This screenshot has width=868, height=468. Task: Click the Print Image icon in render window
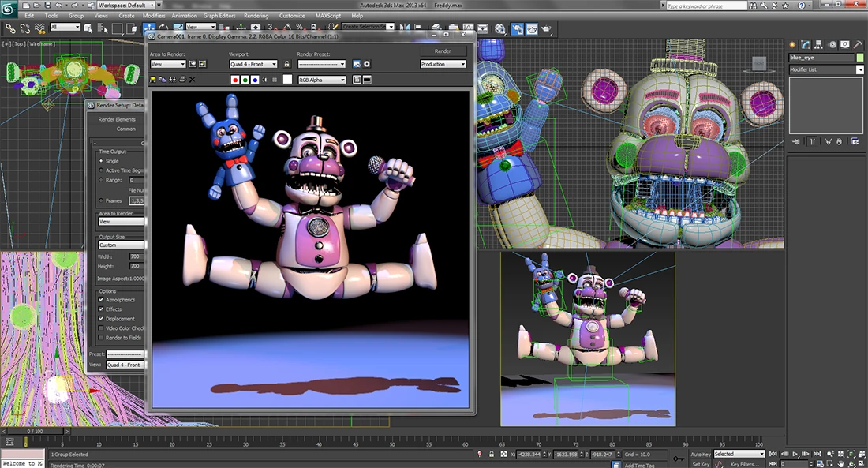click(181, 80)
